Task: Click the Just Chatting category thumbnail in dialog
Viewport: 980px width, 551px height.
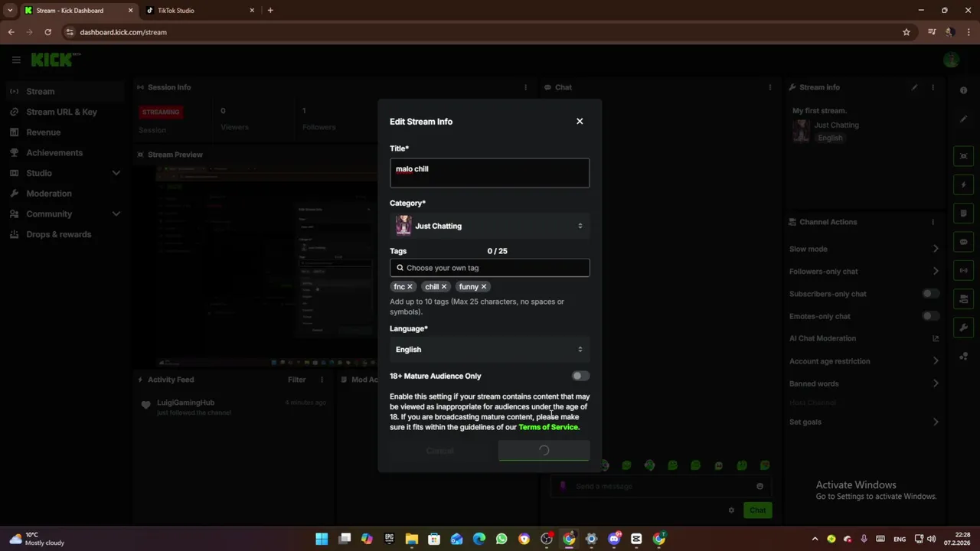Action: tap(403, 226)
